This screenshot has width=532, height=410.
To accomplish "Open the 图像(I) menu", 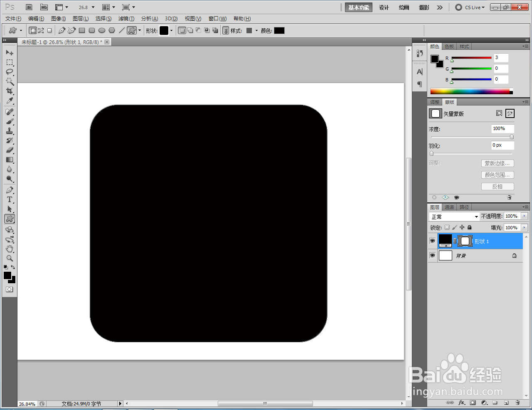I will point(58,19).
